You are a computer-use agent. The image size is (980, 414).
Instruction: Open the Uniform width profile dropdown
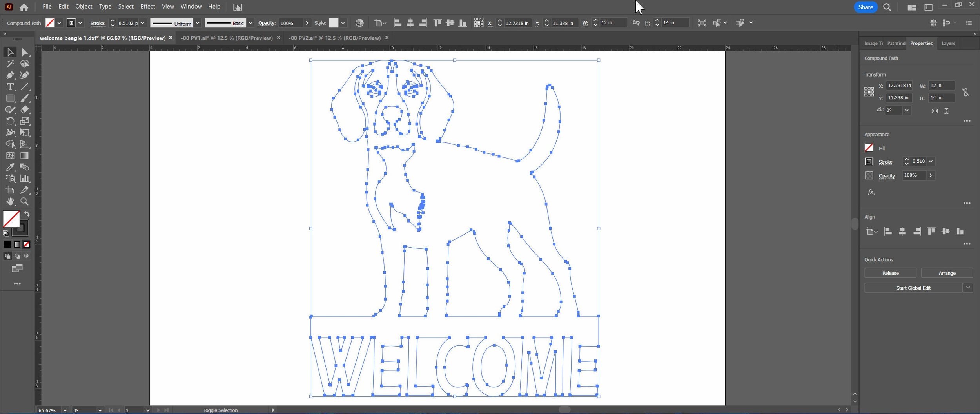[198, 23]
